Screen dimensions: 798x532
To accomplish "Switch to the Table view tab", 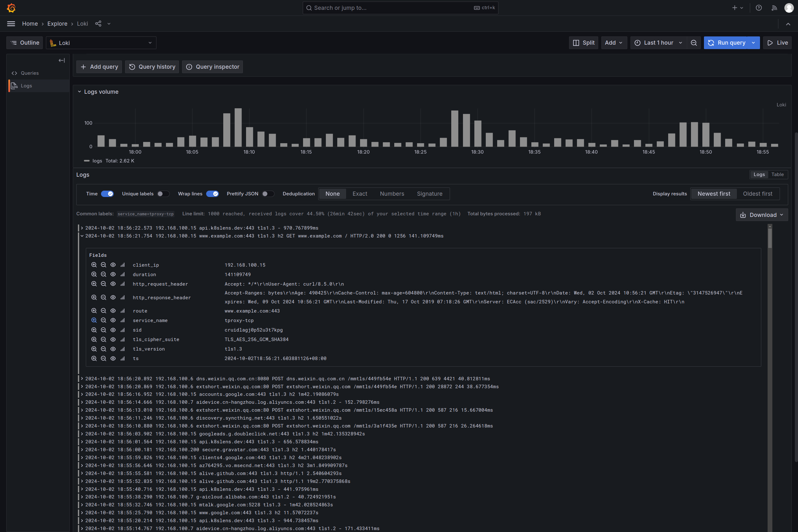I will pos(777,174).
